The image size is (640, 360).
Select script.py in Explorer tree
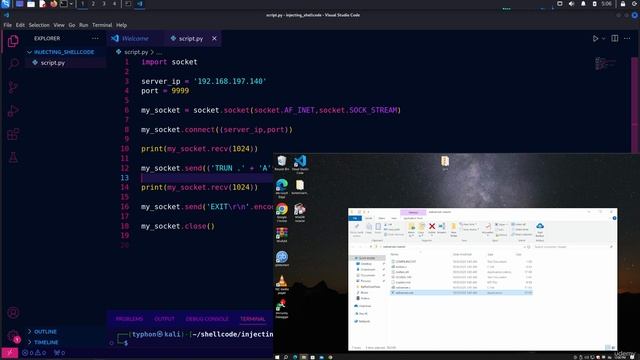[x=53, y=63]
